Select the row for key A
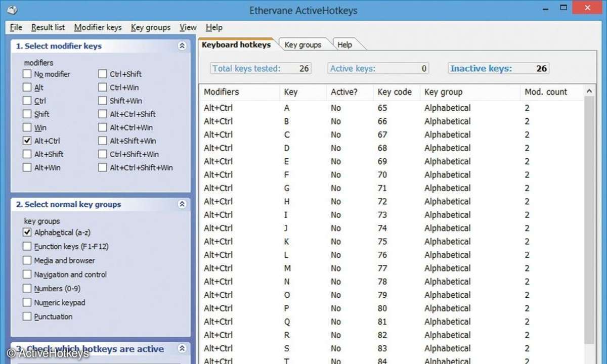Image resolution: width=607 pixels, height=364 pixels. (392, 108)
